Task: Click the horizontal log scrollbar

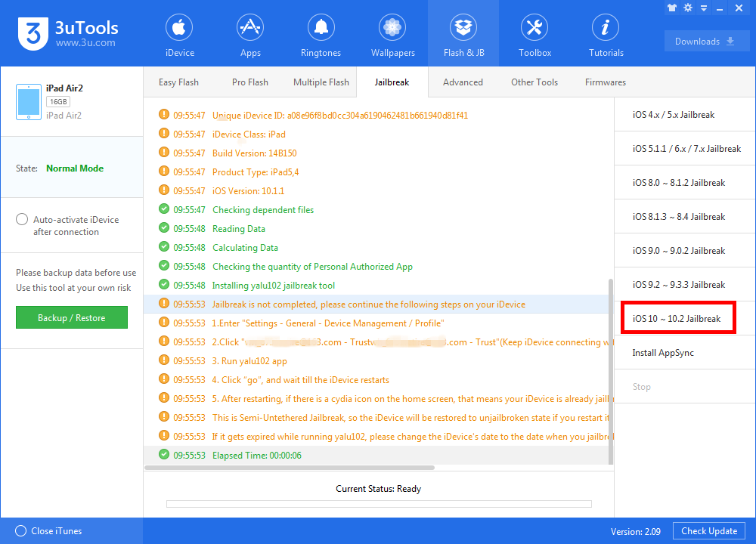Action: point(290,468)
